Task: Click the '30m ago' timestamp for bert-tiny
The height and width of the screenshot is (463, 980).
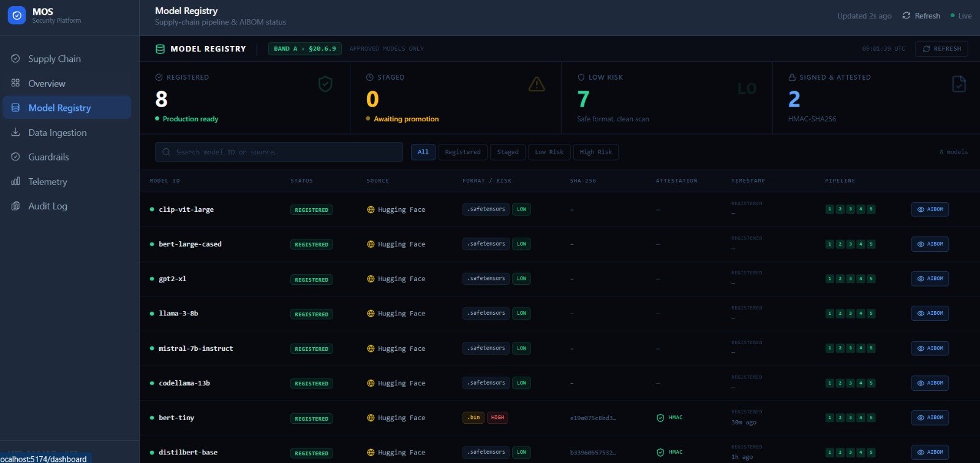Action: [x=744, y=423]
